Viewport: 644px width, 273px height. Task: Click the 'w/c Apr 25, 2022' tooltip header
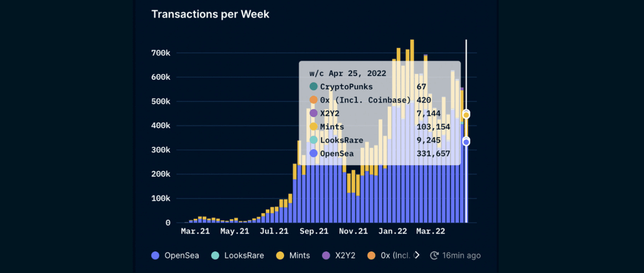tap(348, 73)
